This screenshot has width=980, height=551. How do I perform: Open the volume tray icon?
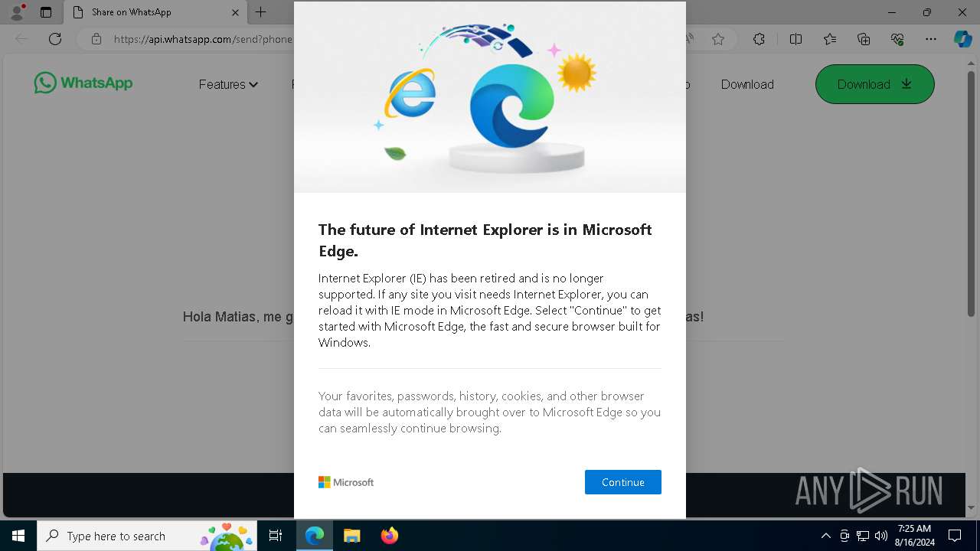(x=880, y=536)
